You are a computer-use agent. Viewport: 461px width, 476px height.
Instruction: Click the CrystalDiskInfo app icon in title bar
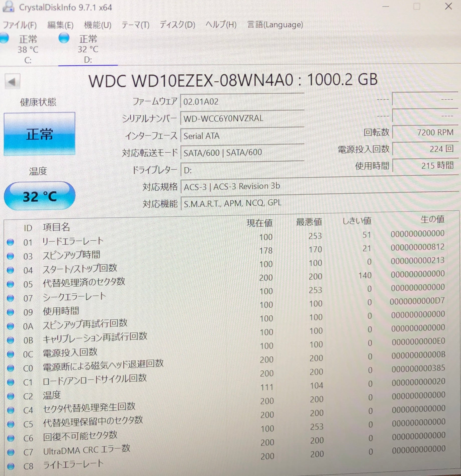pyautogui.click(x=8, y=7)
